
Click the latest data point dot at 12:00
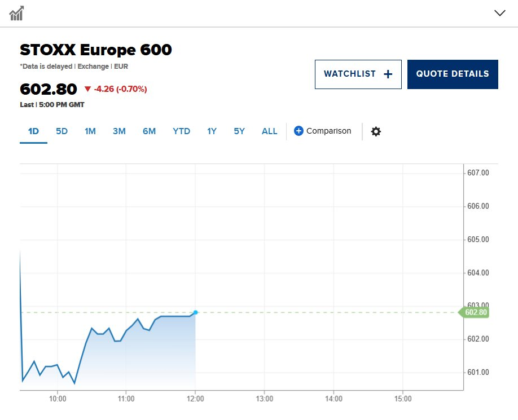(195, 312)
